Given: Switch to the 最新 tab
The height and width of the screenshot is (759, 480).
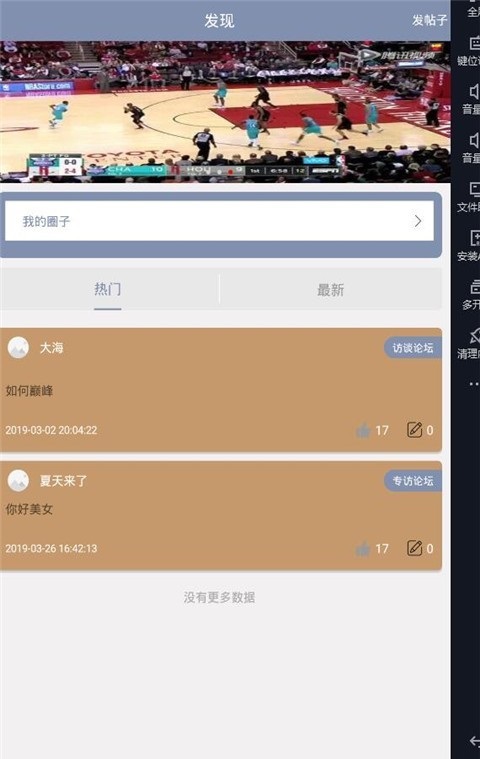Looking at the screenshot, I should coord(330,289).
